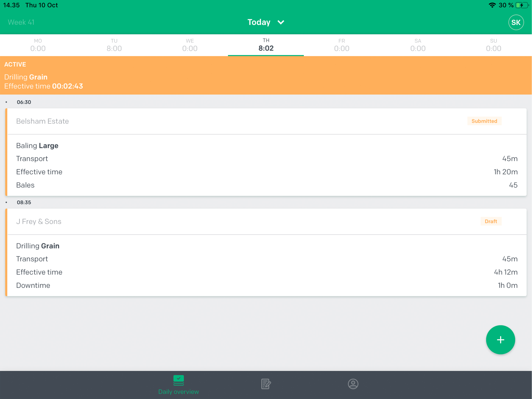This screenshot has height=399, width=532.
Task: Open the user account tab icon
Action: click(x=353, y=384)
